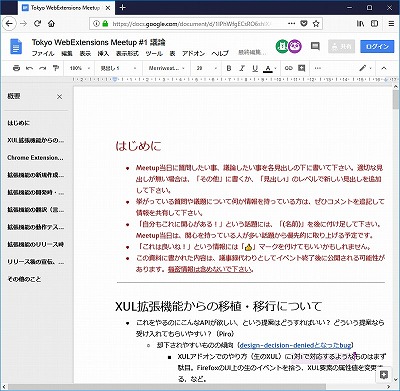The image size is (400, 391).
Task: Open the comment history icon
Action: (x=315, y=46)
